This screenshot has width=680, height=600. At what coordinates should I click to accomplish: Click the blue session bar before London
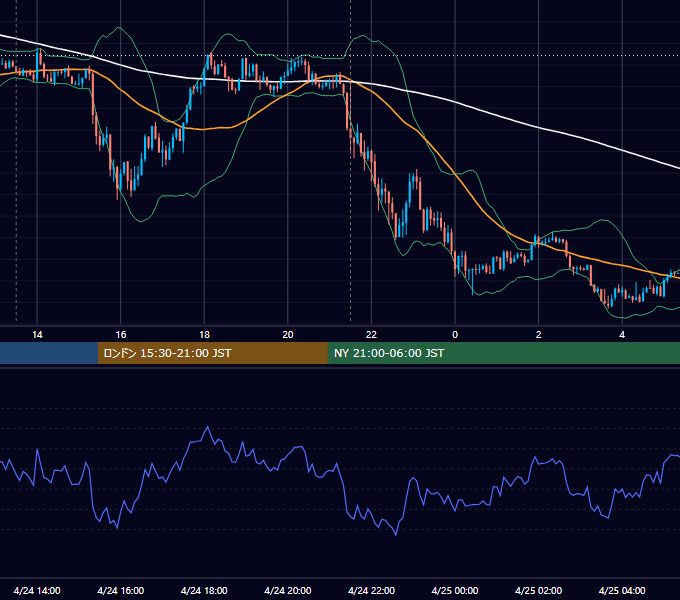click(x=49, y=353)
